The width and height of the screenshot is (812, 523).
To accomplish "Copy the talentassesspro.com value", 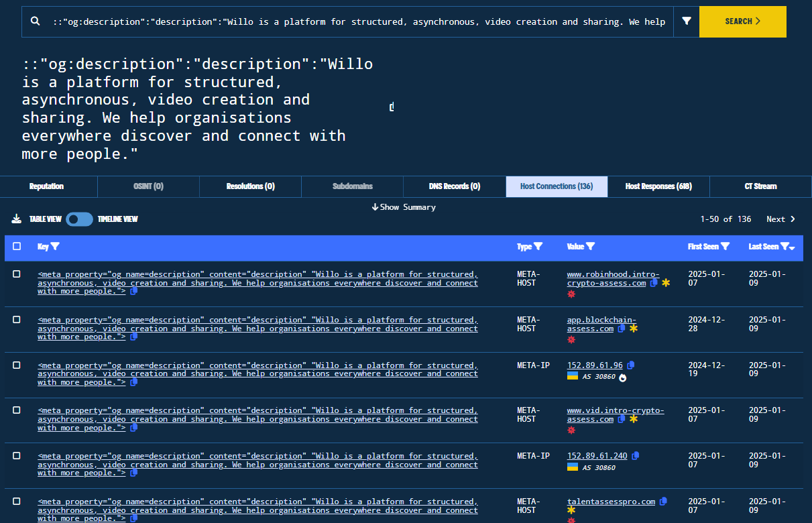I will point(663,502).
